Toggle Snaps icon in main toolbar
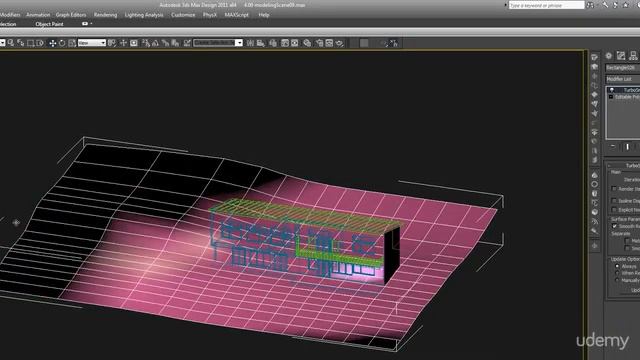Image resolution: width=640 pixels, height=360 pixels. (146, 43)
